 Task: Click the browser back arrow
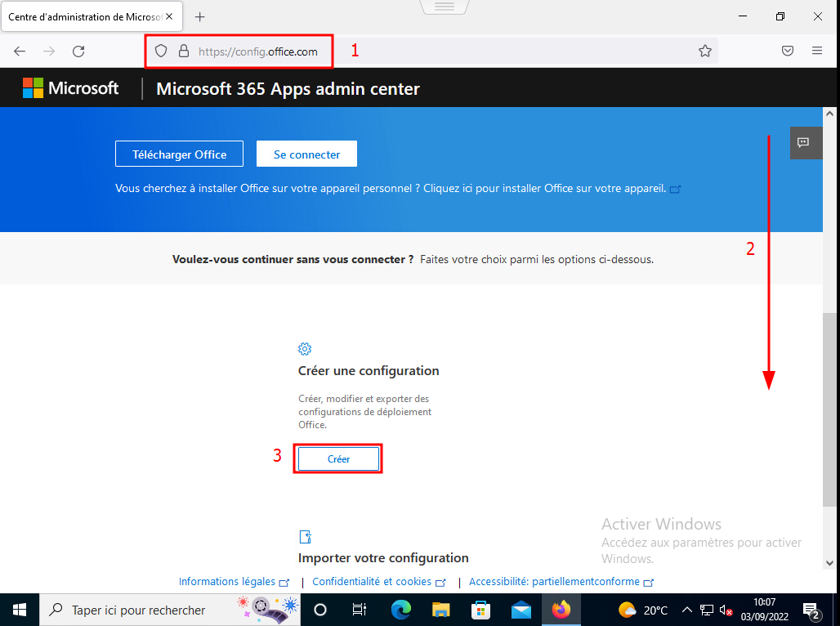click(x=20, y=51)
